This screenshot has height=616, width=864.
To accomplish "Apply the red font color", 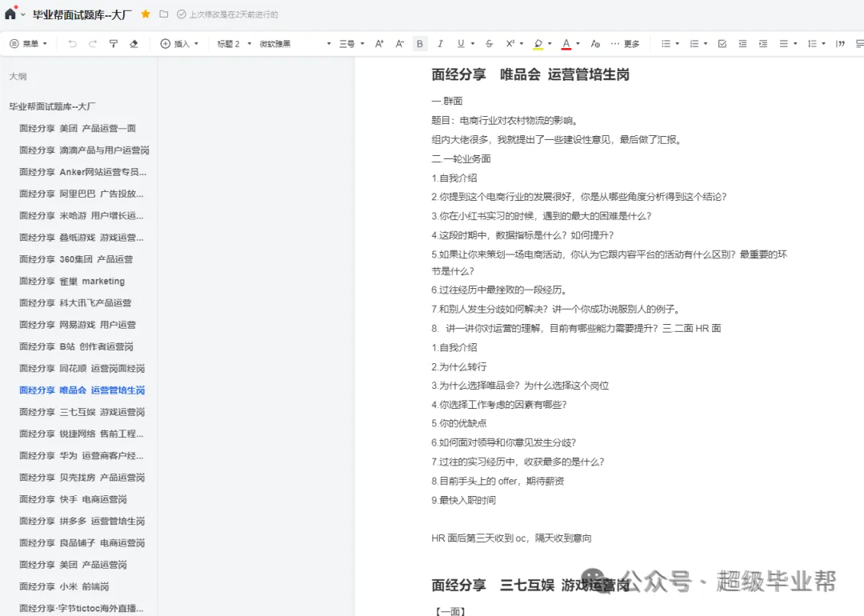I will (x=566, y=44).
